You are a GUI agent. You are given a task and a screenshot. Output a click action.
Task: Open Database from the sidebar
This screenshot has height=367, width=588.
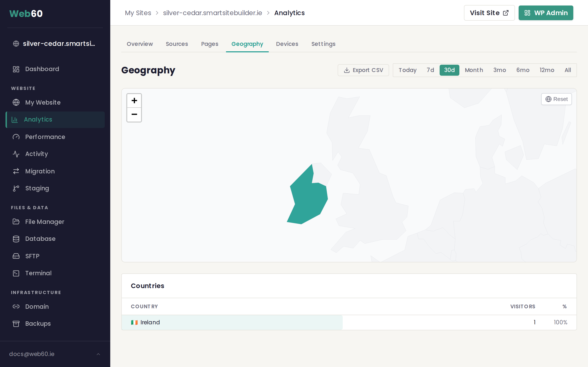point(40,239)
